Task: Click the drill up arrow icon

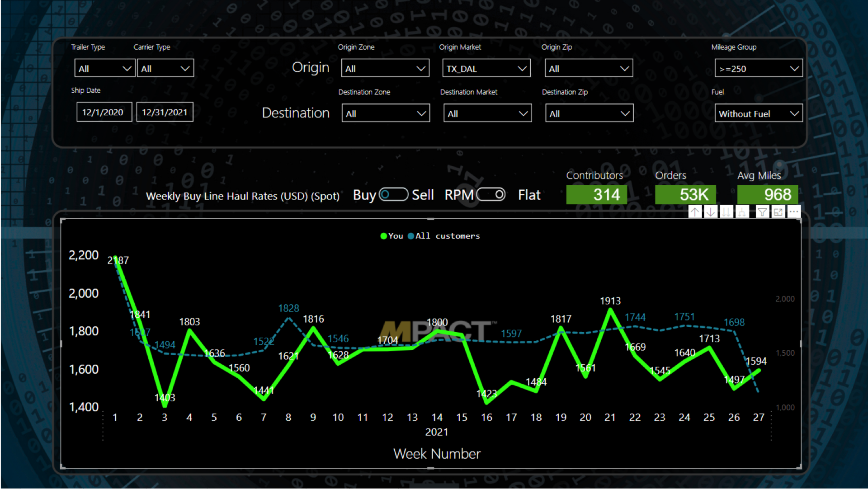Action: click(695, 212)
